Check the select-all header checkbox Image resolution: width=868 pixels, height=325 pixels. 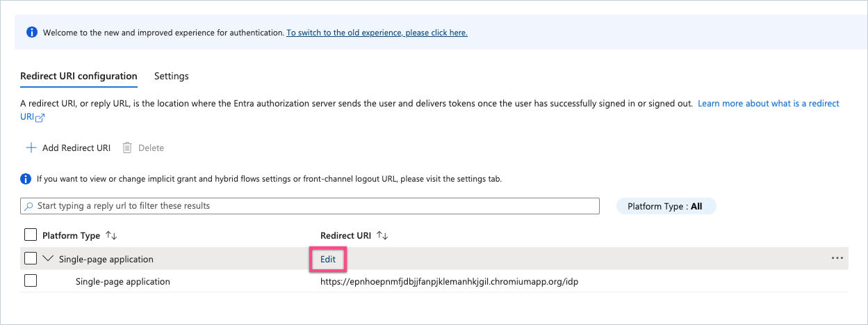30,235
